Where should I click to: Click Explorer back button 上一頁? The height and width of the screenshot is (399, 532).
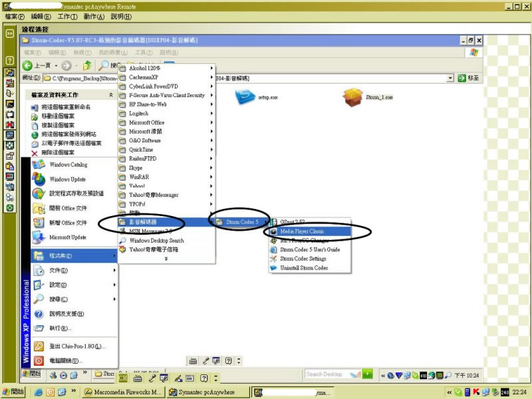coord(37,65)
